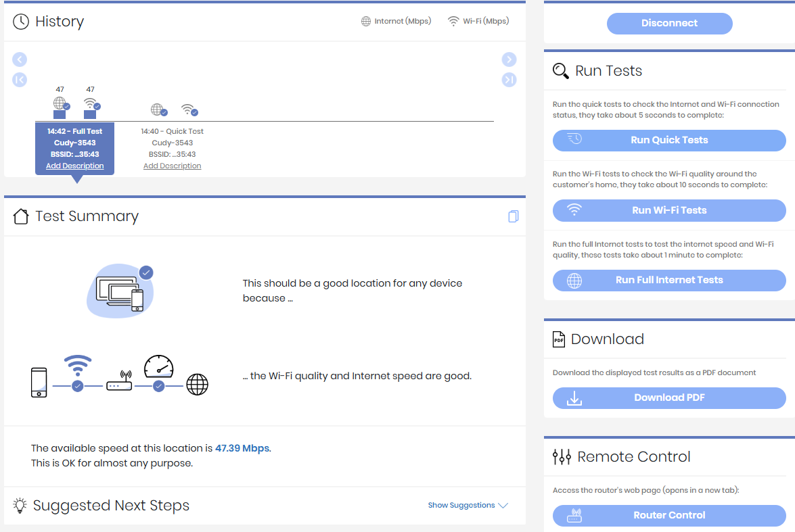Click the skip-to-end arrow in History
Viewport: 795px width, 532px height.
coord(509,80)
